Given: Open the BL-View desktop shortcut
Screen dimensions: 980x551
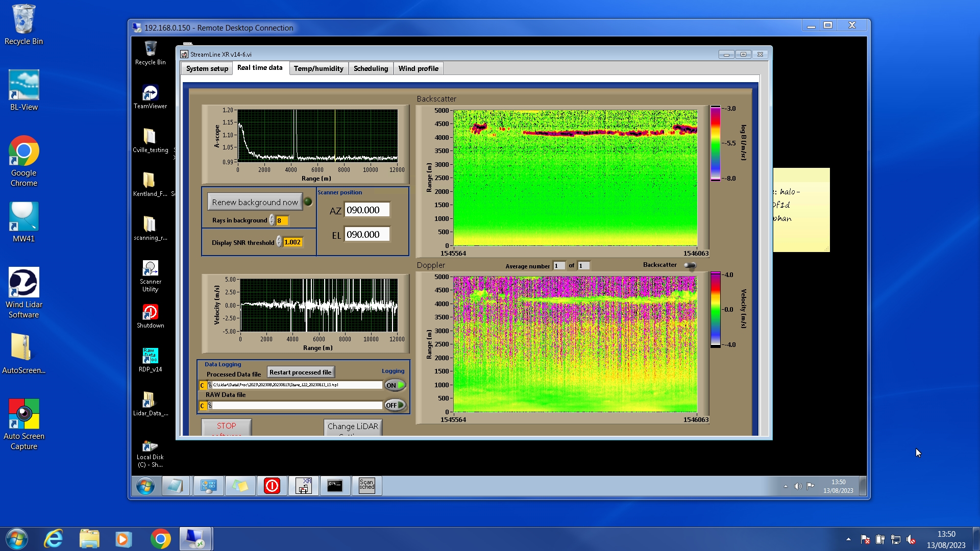Looking at the screenshot, I should pos(23,86).
